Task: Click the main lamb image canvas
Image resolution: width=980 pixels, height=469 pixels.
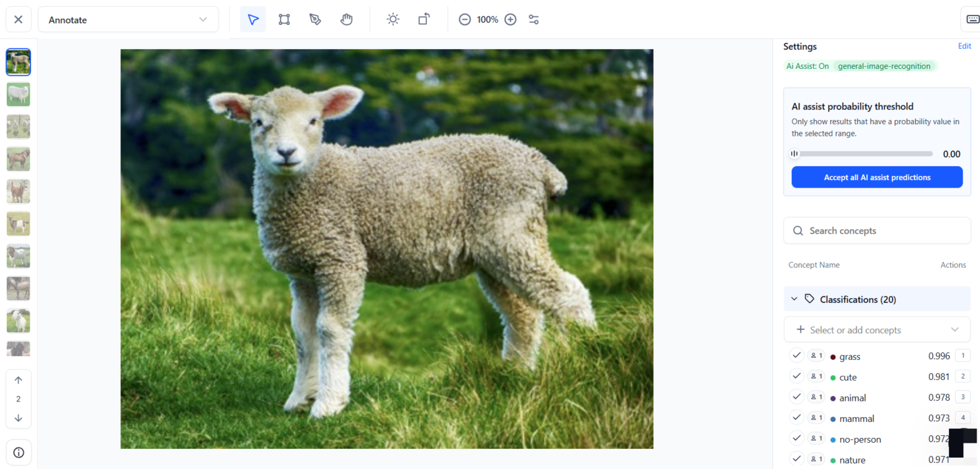Action: [387, 249]
